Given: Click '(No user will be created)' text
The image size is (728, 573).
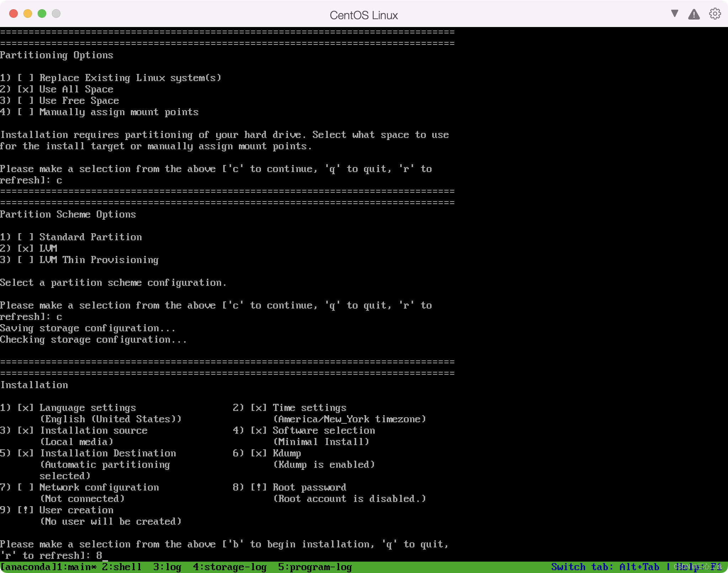Looking at the screenshot, I should click(111, 521).
